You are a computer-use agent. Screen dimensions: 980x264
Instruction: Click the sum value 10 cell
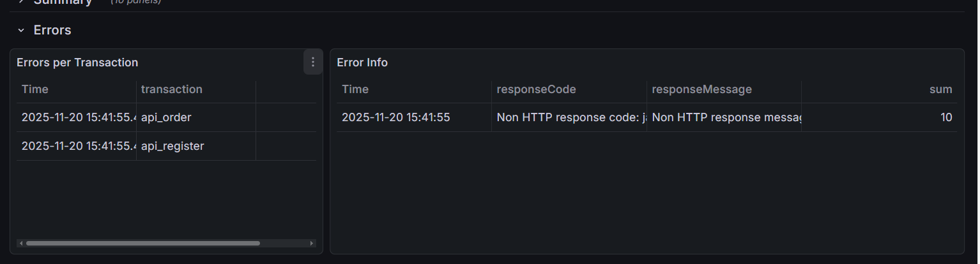946,117
